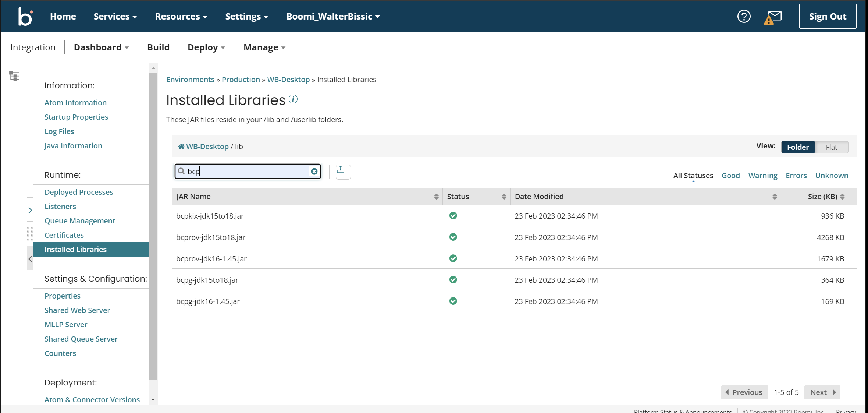868x413 pixels.
Task: Go to the Build tab
Action: [158, 47]
